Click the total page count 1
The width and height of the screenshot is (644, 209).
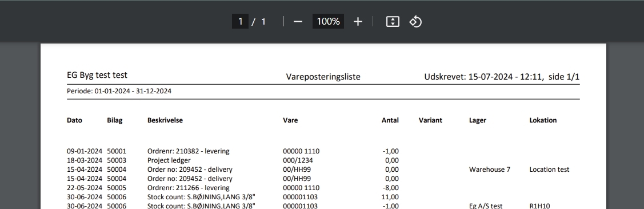[263, 21]
